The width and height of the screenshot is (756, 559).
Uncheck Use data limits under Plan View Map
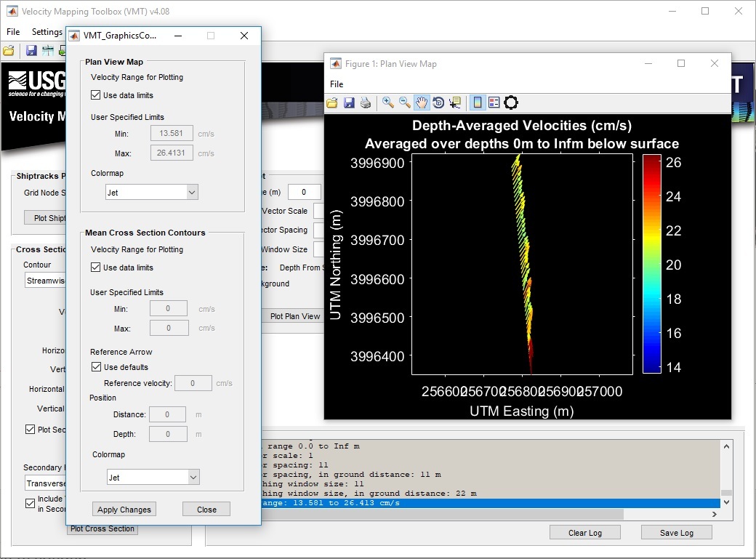tap(96, 95)
